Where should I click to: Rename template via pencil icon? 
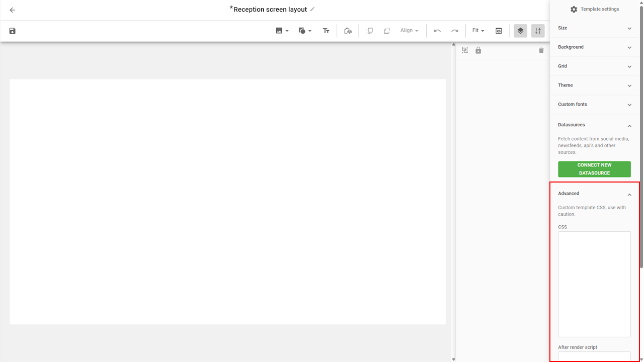312,9
